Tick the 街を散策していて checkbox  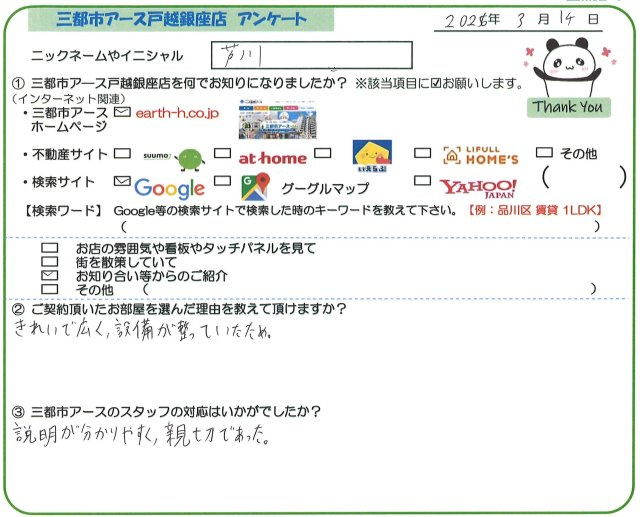click(x=49, y=262)
